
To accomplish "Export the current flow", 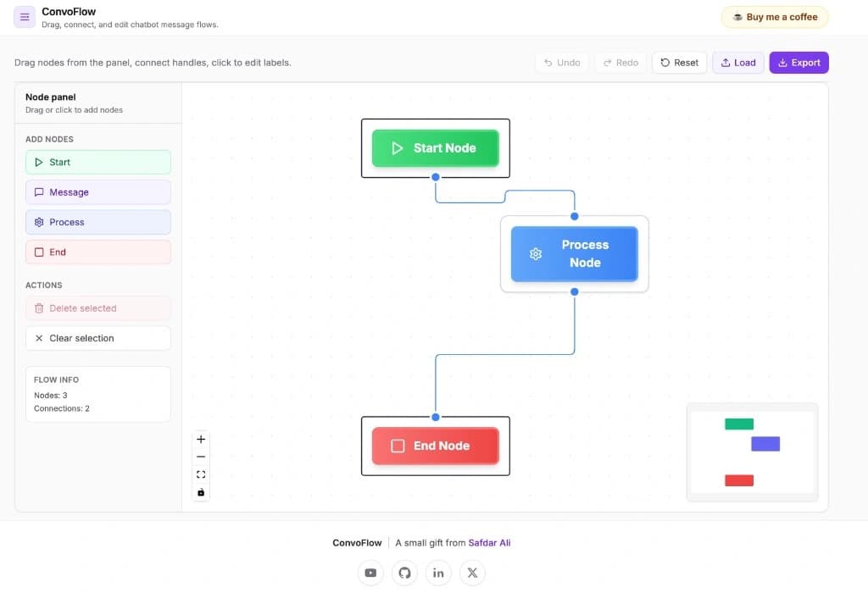I will coord(798,63).
